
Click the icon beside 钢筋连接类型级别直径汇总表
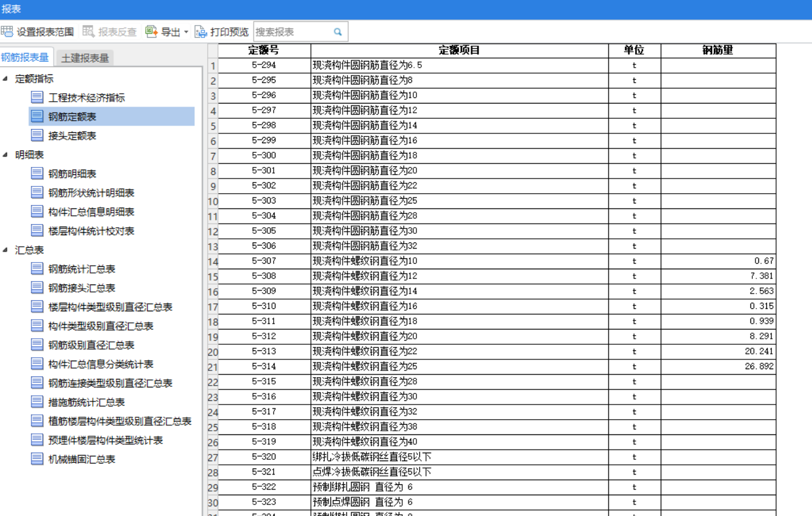click(x=37, y=383)
